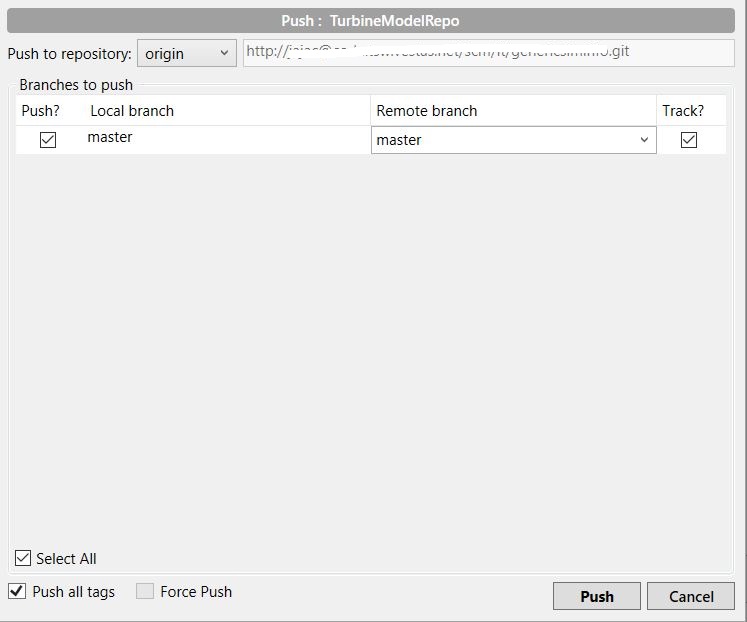Screen dimensions: 747x622
Task: Click the chevron arrow of Remote branch combo
Action: click(x=644, y=140)
